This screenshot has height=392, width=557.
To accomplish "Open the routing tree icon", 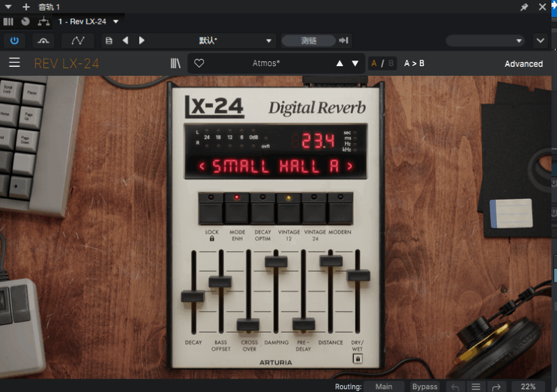I will pyautogui.click(x=44, y=22).
